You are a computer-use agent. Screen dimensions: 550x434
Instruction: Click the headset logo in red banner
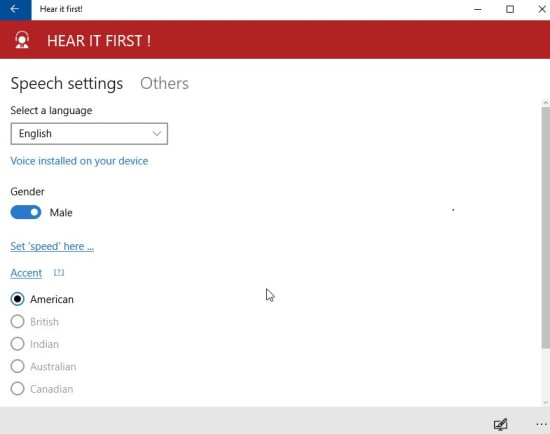pos(22,40)
